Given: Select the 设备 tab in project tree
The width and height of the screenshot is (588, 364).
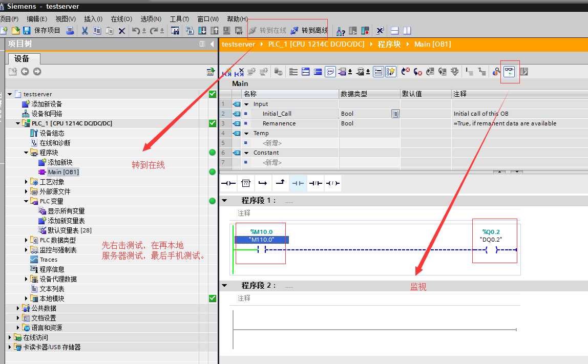Looking at the screenshot, I should point(24,58).
